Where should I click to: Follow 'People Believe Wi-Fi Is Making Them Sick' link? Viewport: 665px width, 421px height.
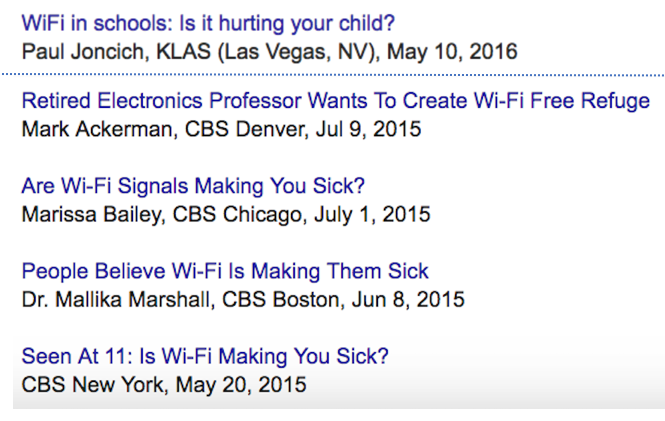coord(225,271)
